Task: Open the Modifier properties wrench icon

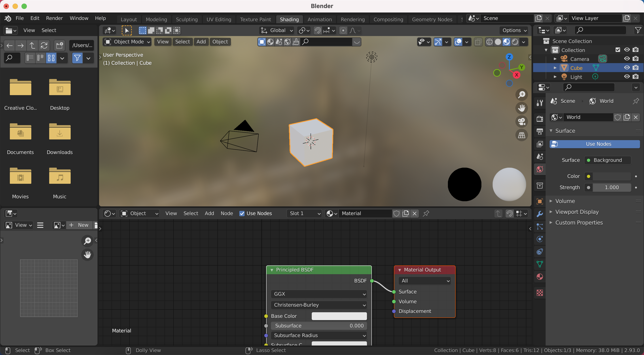Action: pos(540,214)
